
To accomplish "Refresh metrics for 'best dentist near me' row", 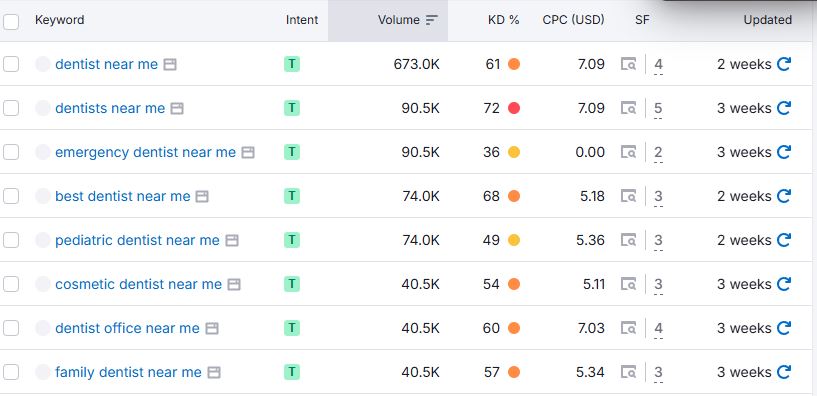I will [x=784, y=196].
